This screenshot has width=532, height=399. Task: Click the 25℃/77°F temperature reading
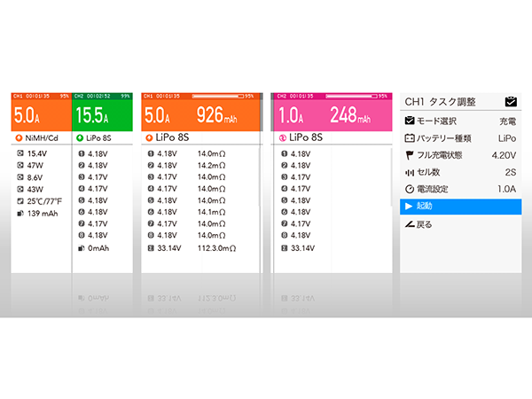pyautogui.click(x=44, y=201)
